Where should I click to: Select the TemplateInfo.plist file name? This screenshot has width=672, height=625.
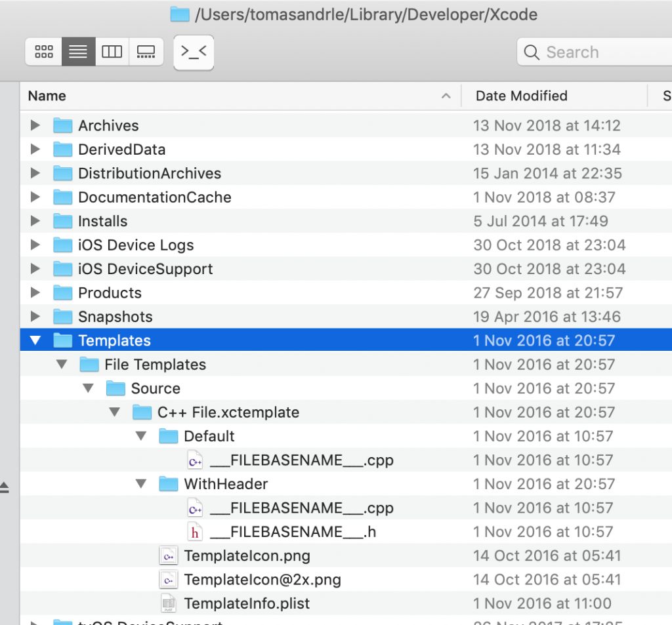click(247, 603)
